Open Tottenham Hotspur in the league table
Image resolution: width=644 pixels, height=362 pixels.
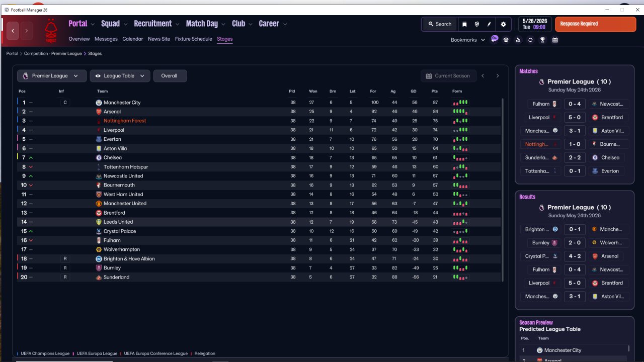click(x=126, y=167)
